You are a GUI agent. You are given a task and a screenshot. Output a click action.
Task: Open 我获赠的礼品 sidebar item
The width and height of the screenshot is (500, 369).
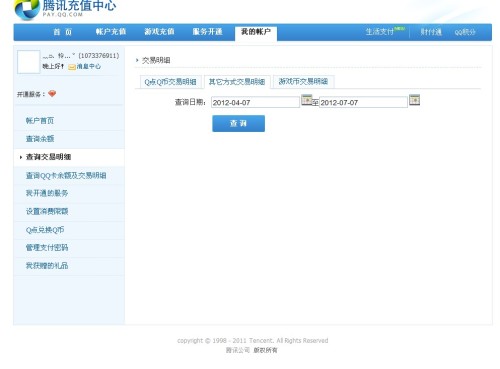click(x=47, y=266)
